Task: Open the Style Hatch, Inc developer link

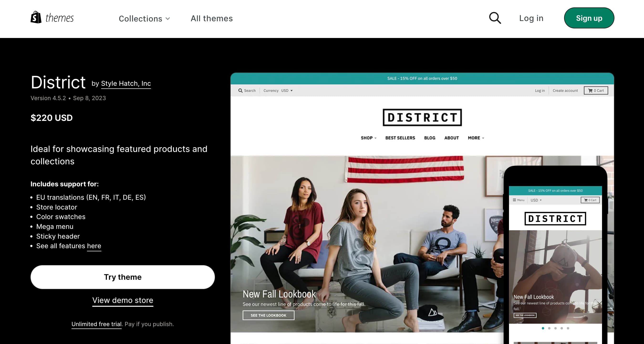Action: click(x=126, y=83)
